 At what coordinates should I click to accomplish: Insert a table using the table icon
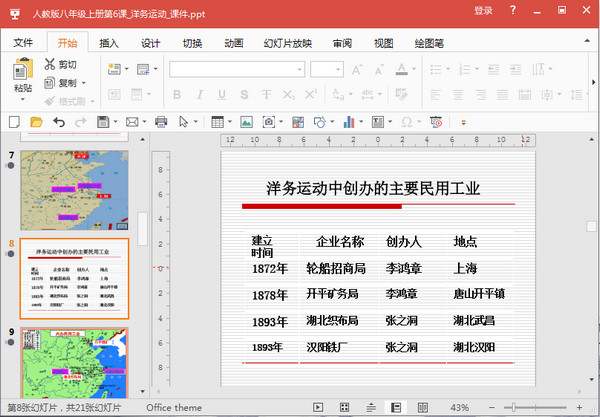[x=218, y=121]
